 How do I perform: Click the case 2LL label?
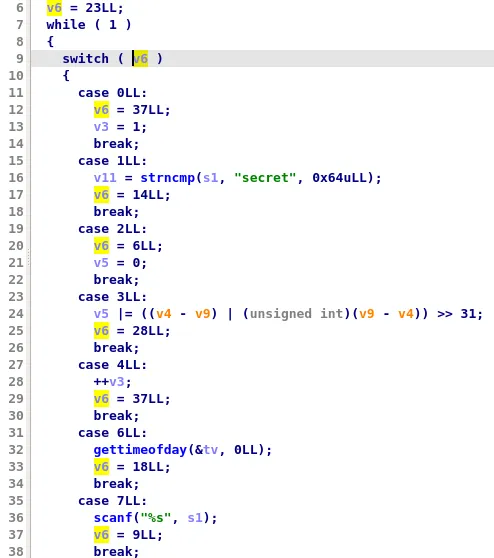[112, 229]
